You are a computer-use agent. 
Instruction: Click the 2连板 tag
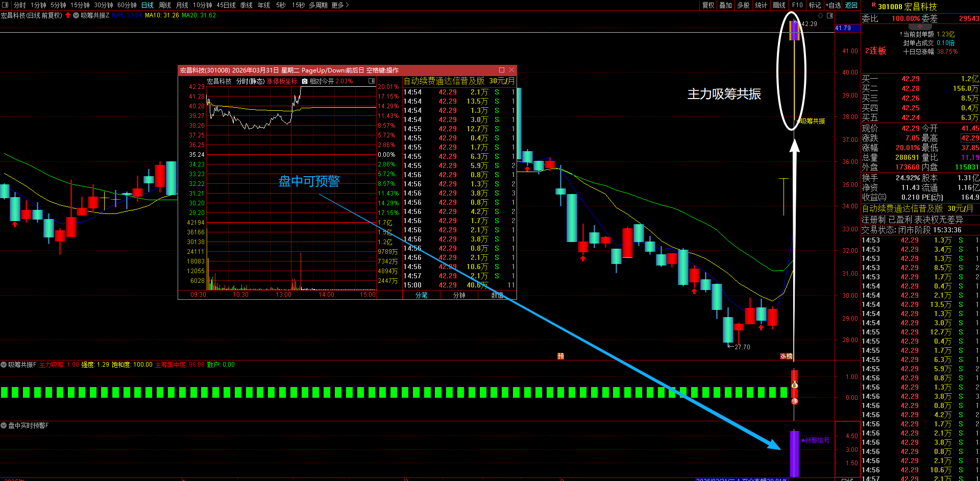click(875, 51)
